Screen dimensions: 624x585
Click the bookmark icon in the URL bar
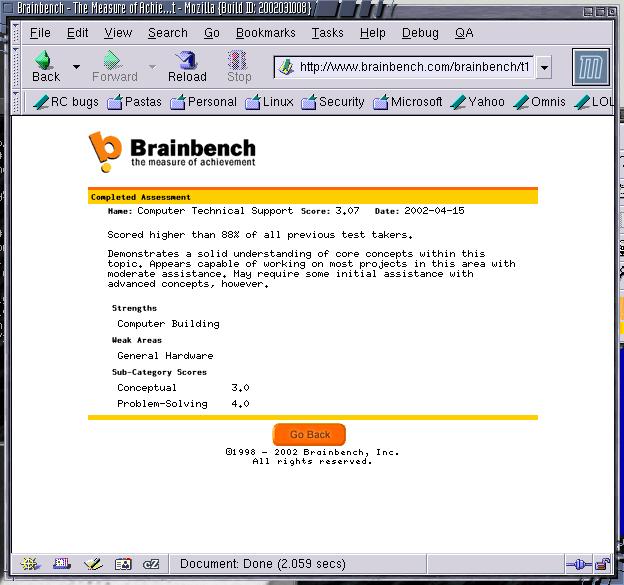285,67
